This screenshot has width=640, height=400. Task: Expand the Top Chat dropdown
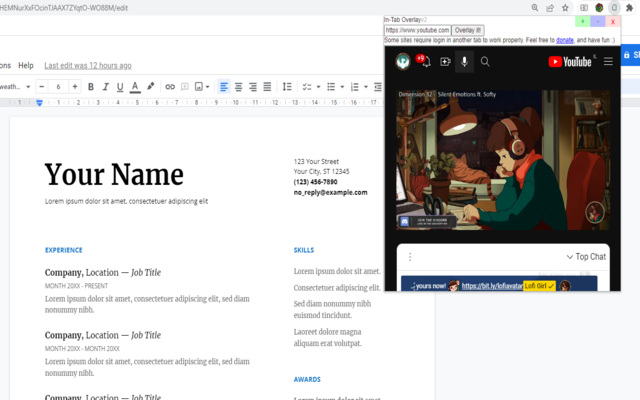(x=586, y=257)
